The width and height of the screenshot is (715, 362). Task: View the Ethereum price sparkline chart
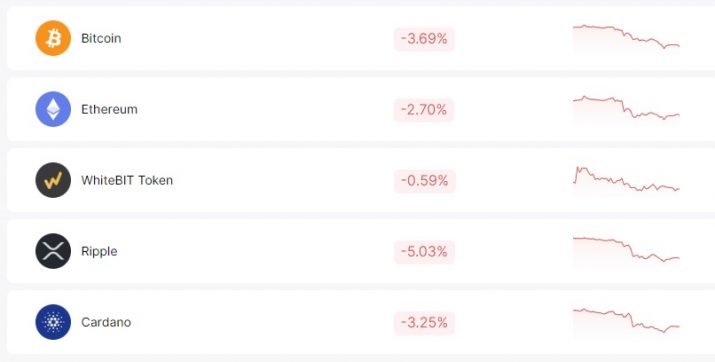627,109
